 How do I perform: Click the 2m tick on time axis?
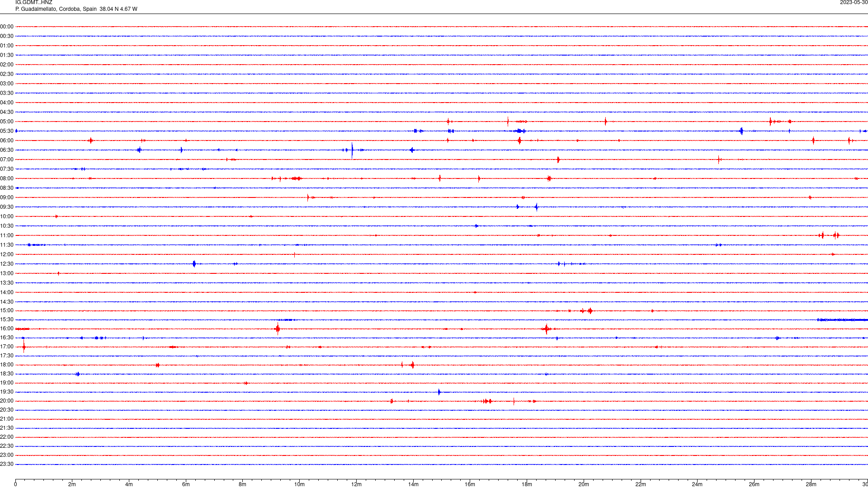(x=72, y=484)
